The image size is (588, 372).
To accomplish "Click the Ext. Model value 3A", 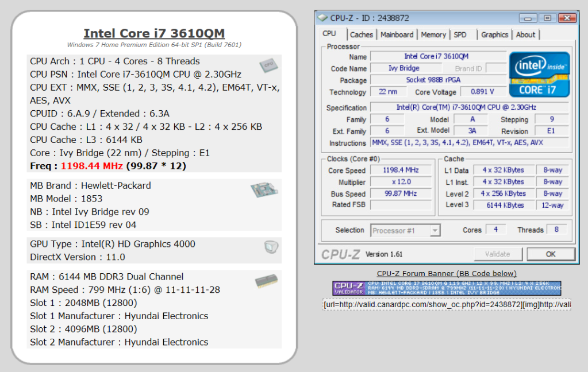I will 471,131.
